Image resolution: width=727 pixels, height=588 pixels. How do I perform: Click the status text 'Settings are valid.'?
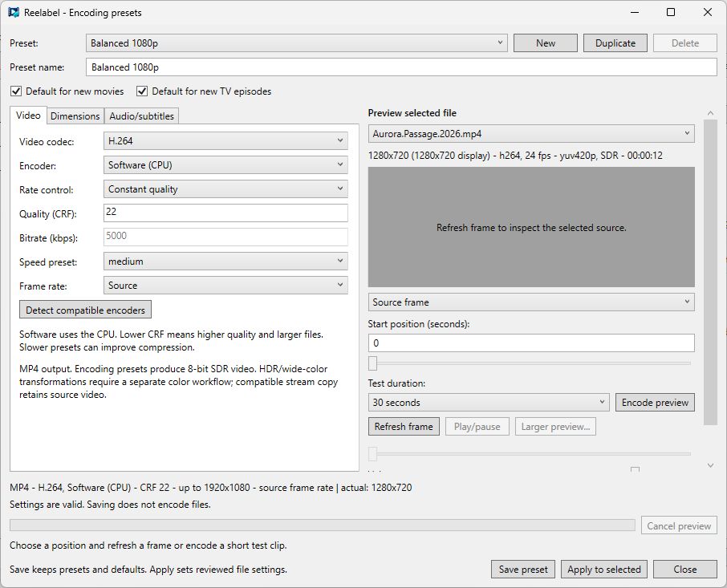point(47,504)
